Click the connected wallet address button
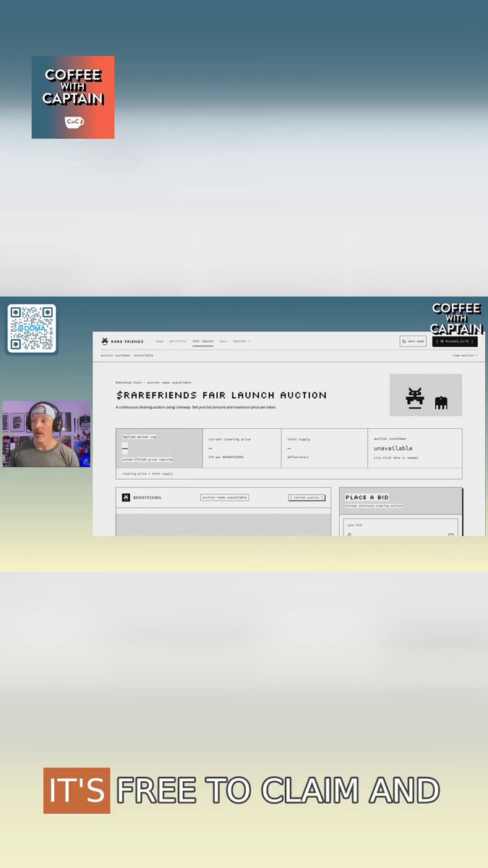 click(455, 341)
